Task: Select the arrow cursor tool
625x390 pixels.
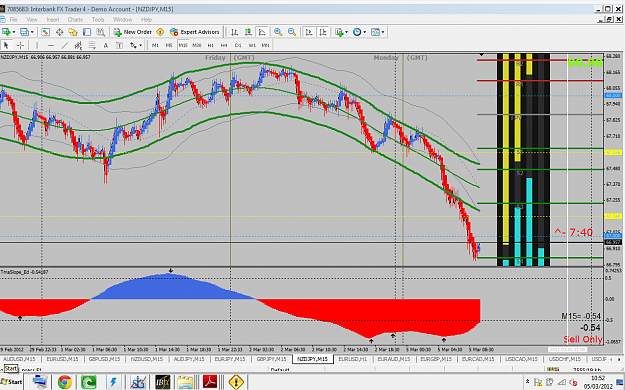Action: pos(6,45)
